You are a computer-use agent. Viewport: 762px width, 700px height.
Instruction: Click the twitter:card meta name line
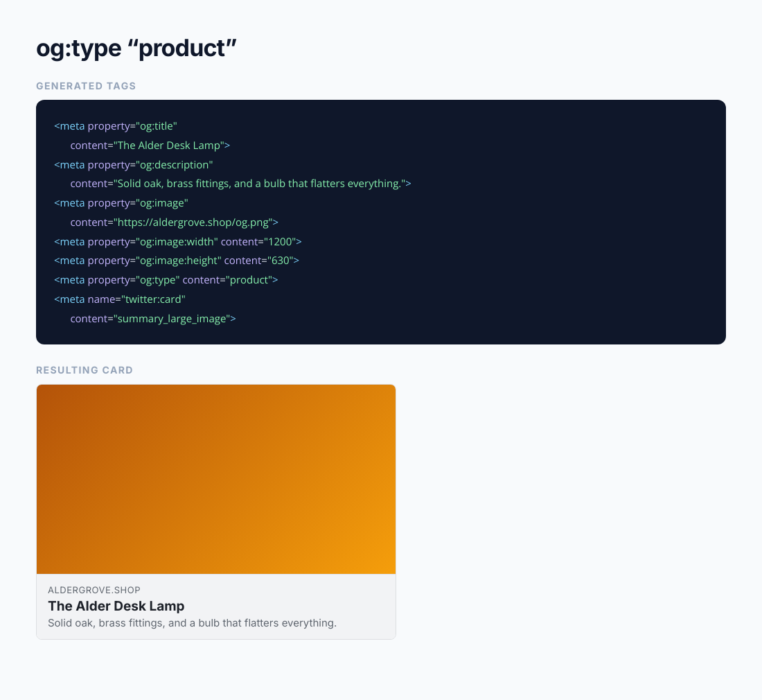click(120, 299)
